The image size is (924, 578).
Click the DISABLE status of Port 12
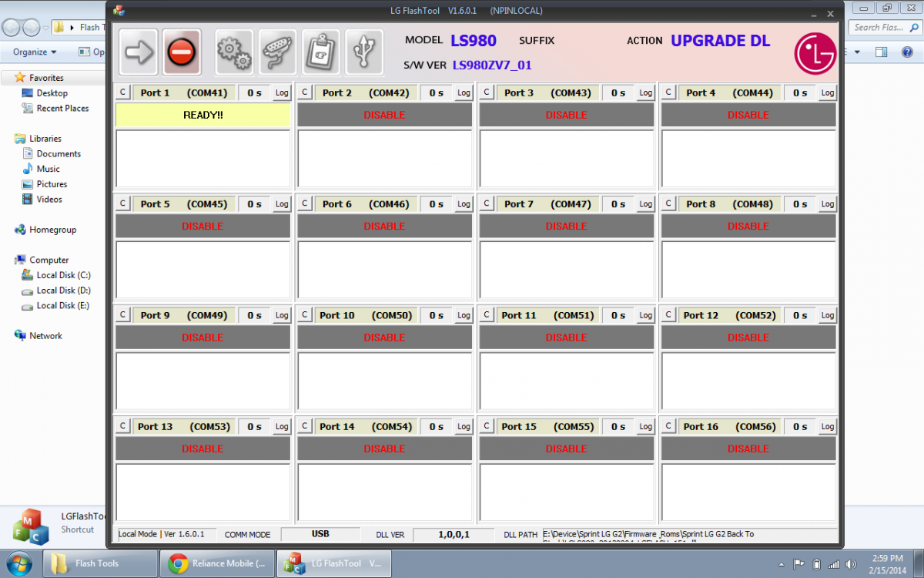[x=748, y=337]
